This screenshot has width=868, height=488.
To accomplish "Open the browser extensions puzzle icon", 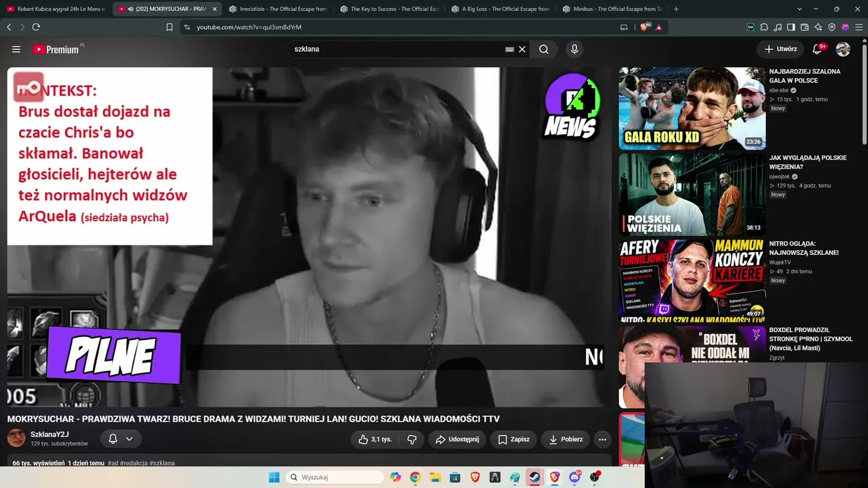I will pyautogui.click(x=764, y=27).
